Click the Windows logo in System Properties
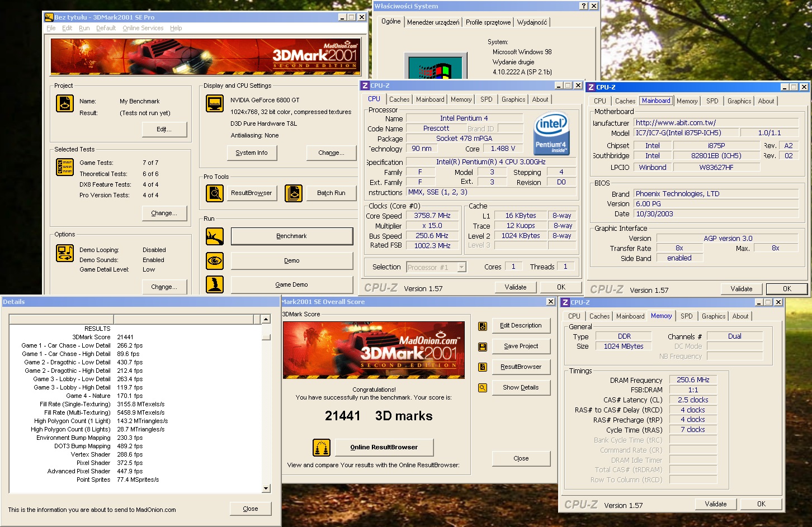The height and width of the screenshot is (527, 812). click(436, 66)
